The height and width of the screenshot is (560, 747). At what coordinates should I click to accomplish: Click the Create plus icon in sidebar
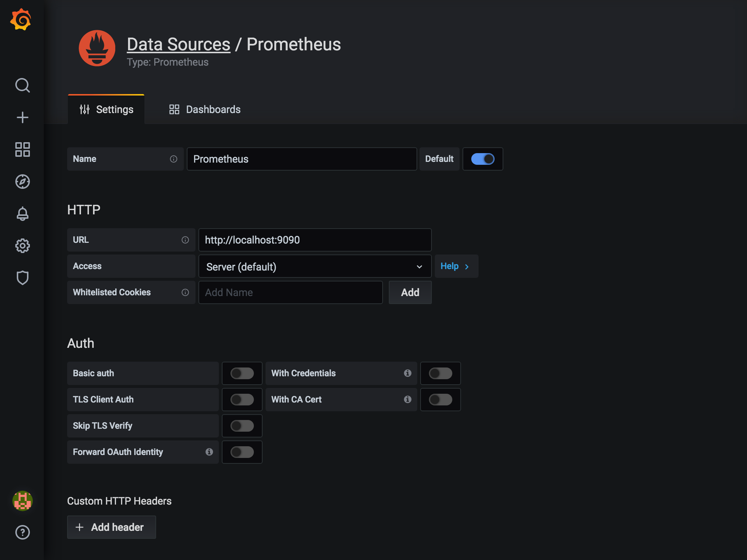tap(22, 117)
